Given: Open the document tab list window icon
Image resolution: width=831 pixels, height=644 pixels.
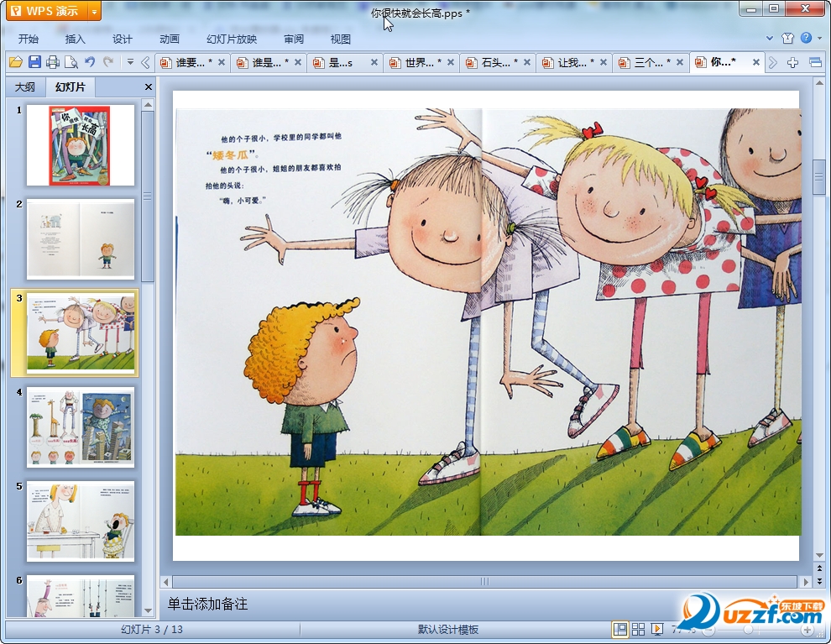Looking at the screenshot, I should click(815, 62).
